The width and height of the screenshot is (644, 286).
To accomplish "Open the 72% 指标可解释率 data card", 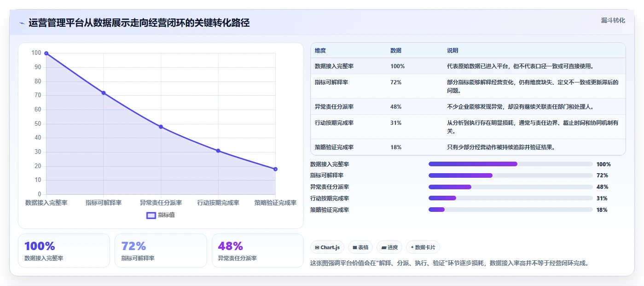I will (x=161, y=251).
